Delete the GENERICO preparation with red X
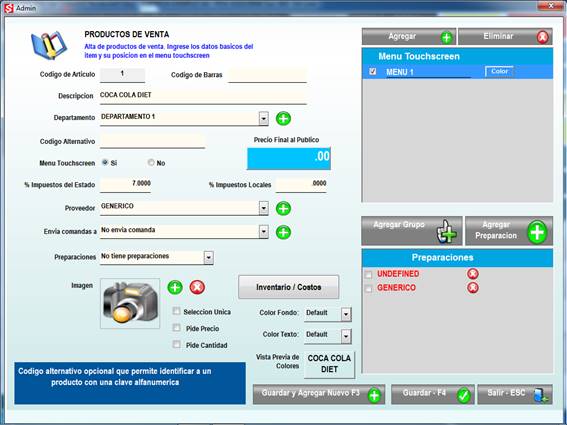567x425 pixels. [x=473, y=288]
